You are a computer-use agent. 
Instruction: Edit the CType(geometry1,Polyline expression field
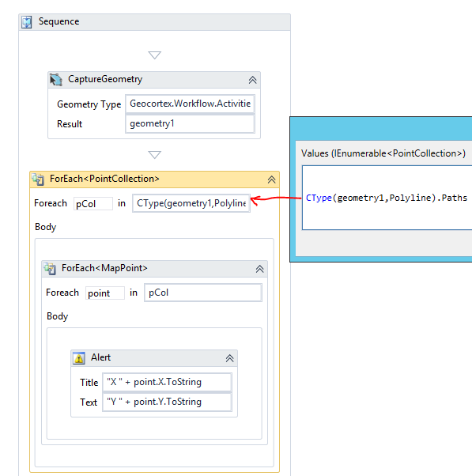tap(191, 203)
